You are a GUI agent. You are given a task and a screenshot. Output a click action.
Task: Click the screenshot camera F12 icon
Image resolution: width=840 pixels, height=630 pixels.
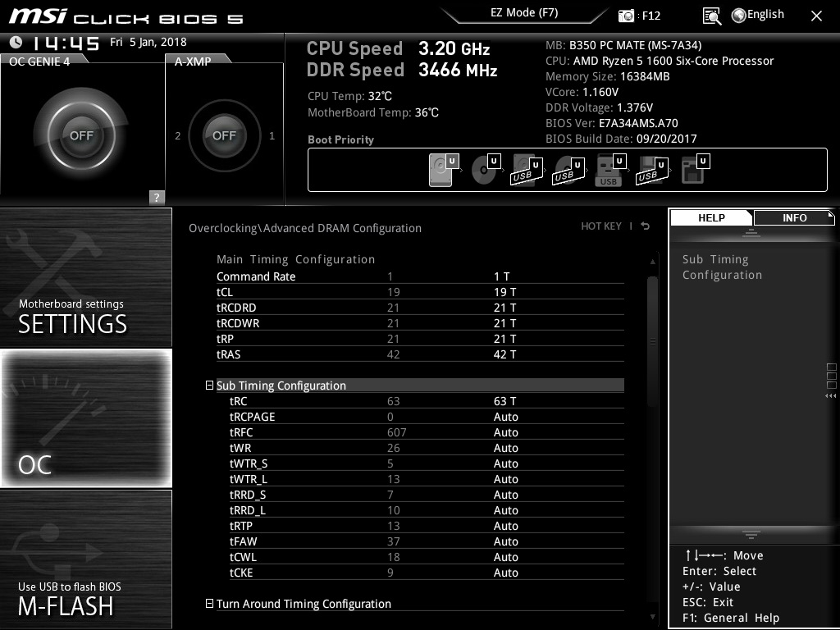point(626,16)
